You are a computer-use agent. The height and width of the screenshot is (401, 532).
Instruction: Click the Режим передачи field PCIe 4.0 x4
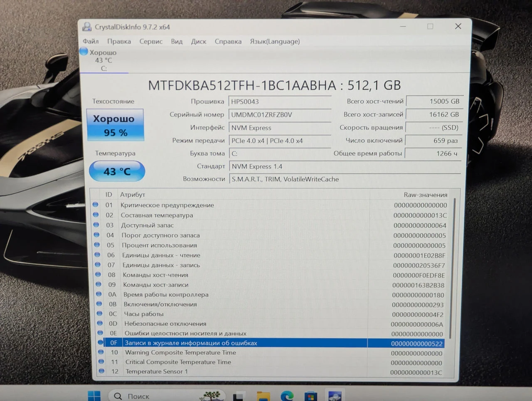[280, 141]
